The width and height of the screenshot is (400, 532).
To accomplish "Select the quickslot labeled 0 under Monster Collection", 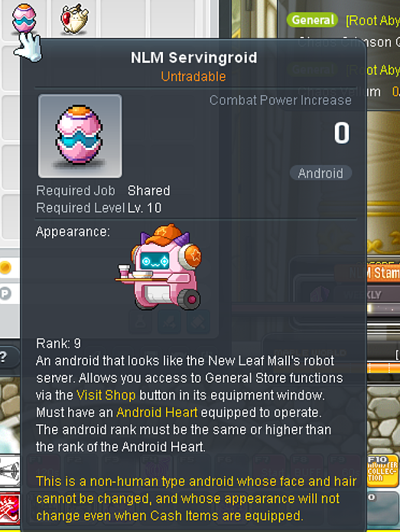I will [x=383, y=508].
